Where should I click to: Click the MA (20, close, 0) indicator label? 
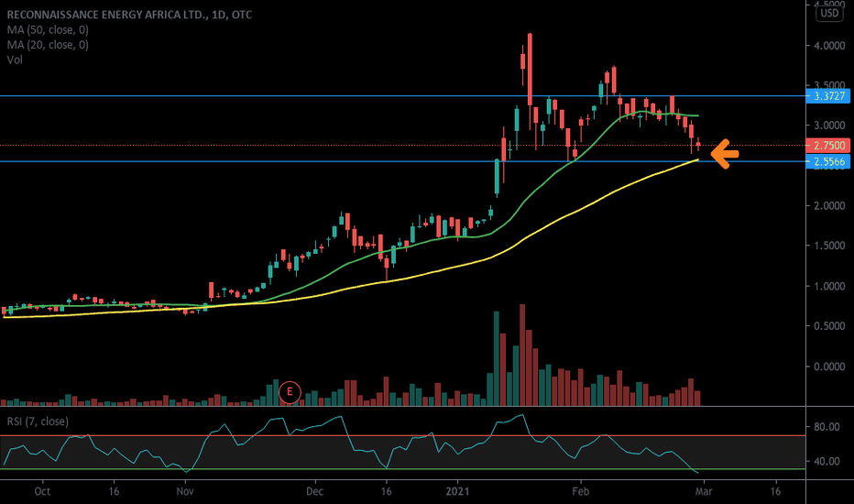pyautogui.click(x=48, y=45)
